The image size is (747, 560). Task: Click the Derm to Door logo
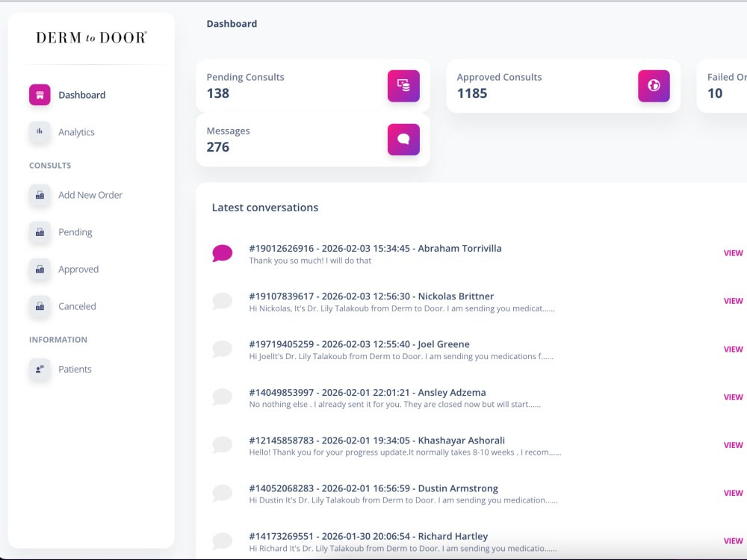(x=91, y=37)
